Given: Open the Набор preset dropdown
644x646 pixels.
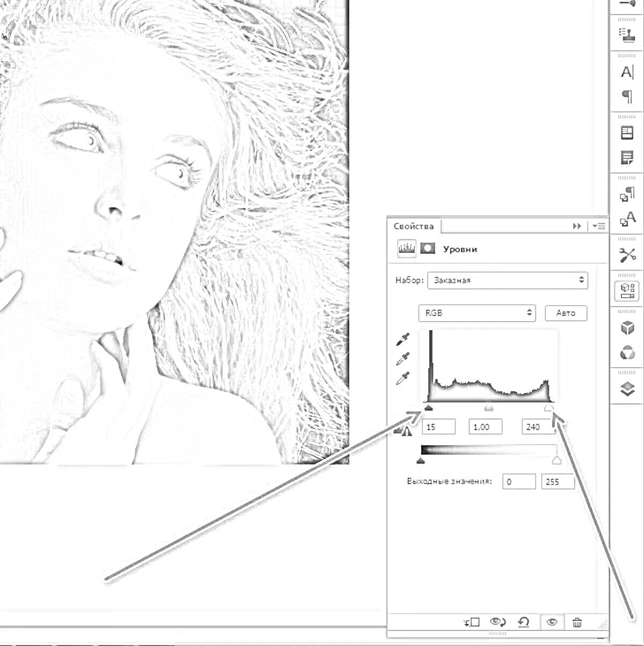Looking at the screenshot, I should [507, 280].
